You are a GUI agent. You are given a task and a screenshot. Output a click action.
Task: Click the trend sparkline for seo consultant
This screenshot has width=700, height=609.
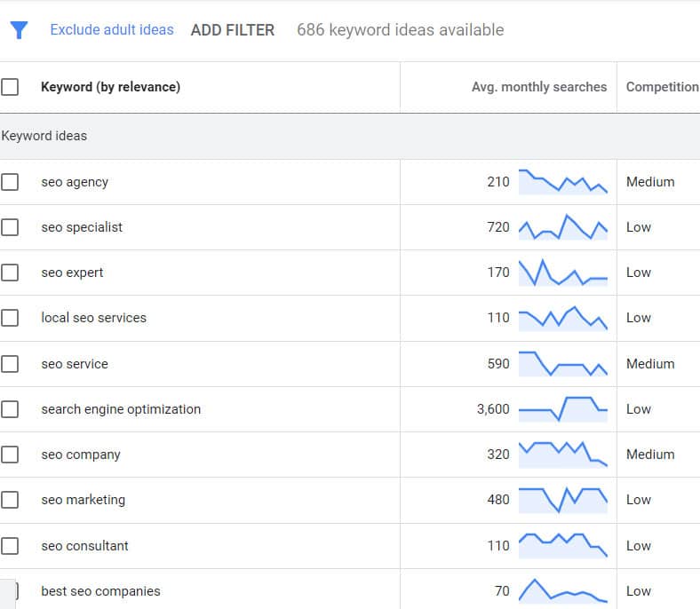pyautogui.click(x=563, y=546)
